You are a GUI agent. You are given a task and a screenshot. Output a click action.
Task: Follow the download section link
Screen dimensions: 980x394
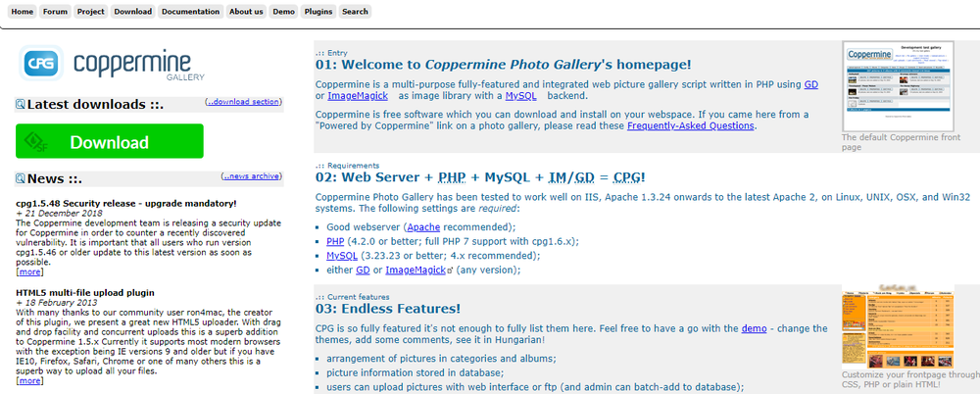[x=243, y=102]
